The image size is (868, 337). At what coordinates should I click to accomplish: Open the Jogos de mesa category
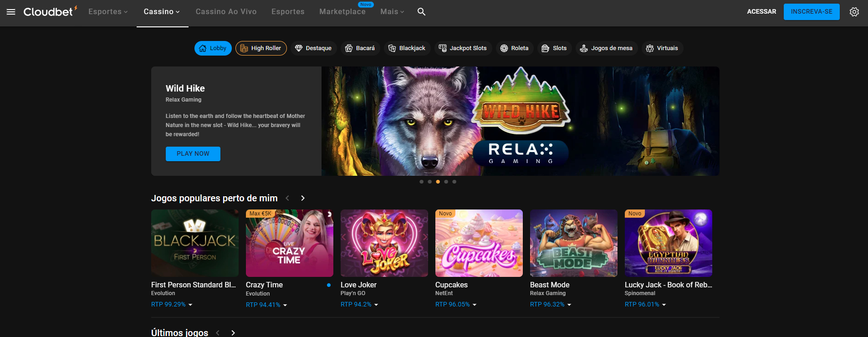click(x=607, y=48)
